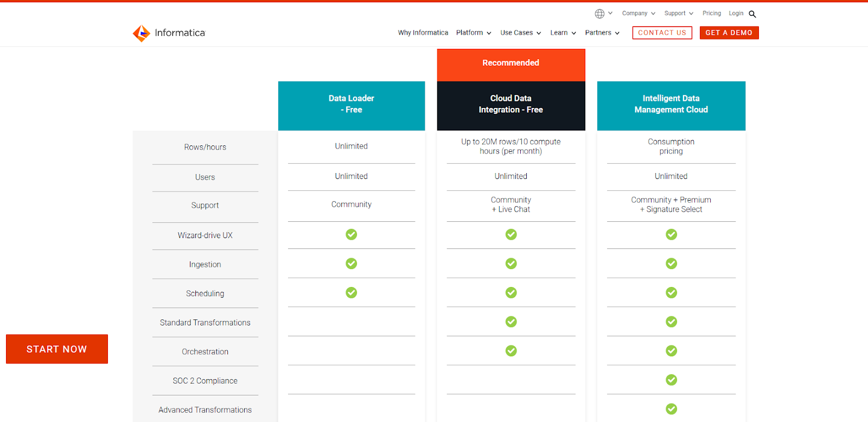Open Why Informatica page
This screenshot has height=422, width=868.
pos(423,33)
